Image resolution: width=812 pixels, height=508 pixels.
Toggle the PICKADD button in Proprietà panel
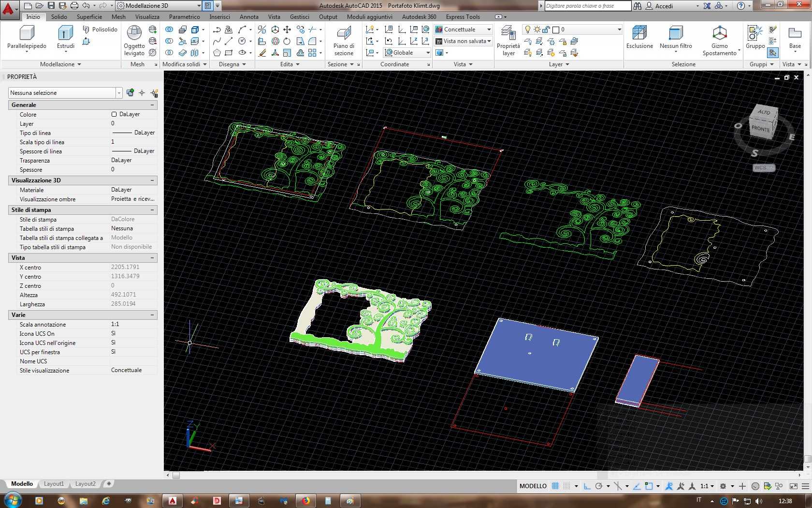130,93
